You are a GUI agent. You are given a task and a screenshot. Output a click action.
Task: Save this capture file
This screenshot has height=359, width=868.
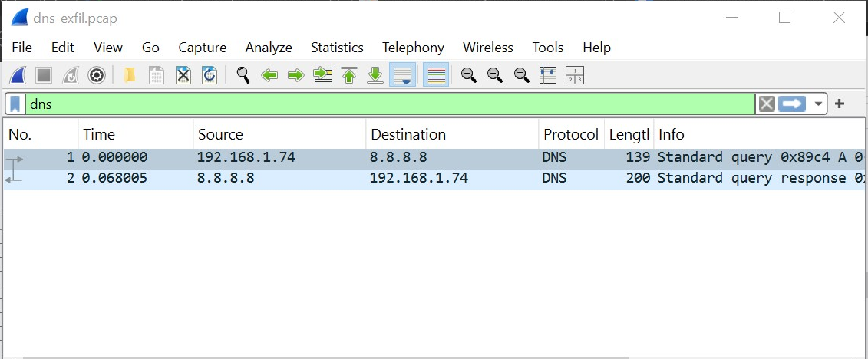(x=157, y=75)
